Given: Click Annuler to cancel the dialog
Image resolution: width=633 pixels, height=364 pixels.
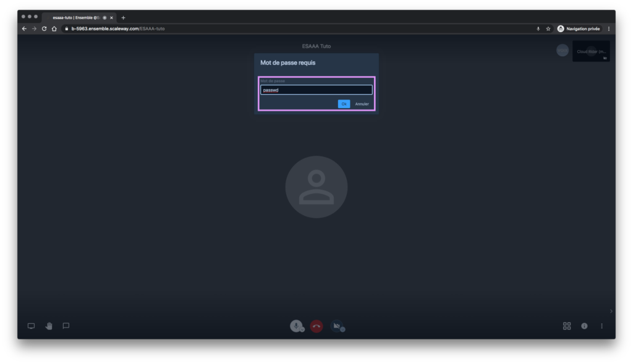Looking at the screenshot, I should [362, 104].
